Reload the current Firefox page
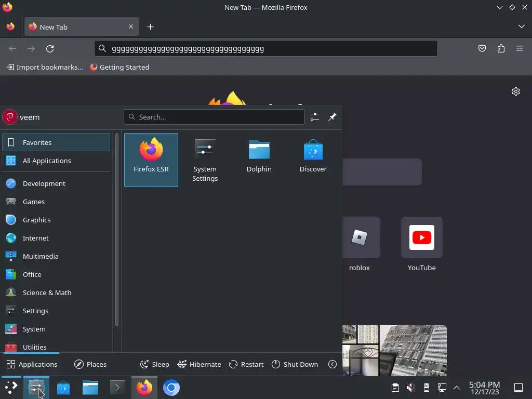Viewport: 532px width, 399px height. (x=50, y=49)
